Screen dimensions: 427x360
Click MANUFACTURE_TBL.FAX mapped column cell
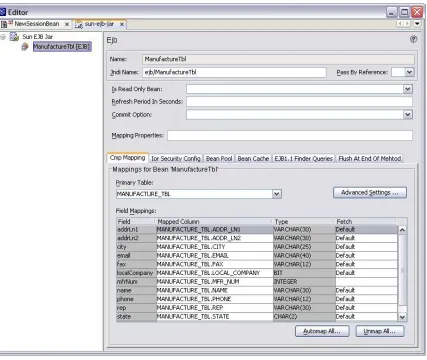pyautogui.click(x=215, y=264)
